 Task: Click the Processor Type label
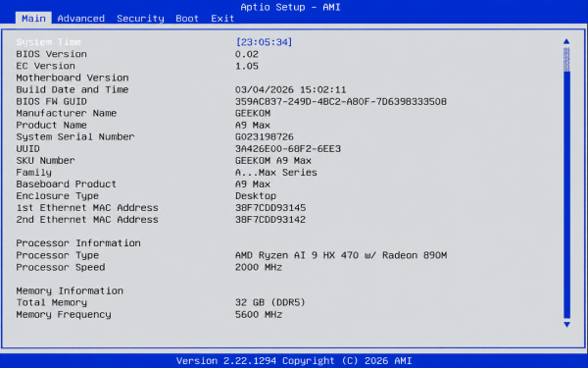click(x=58, y=255)
